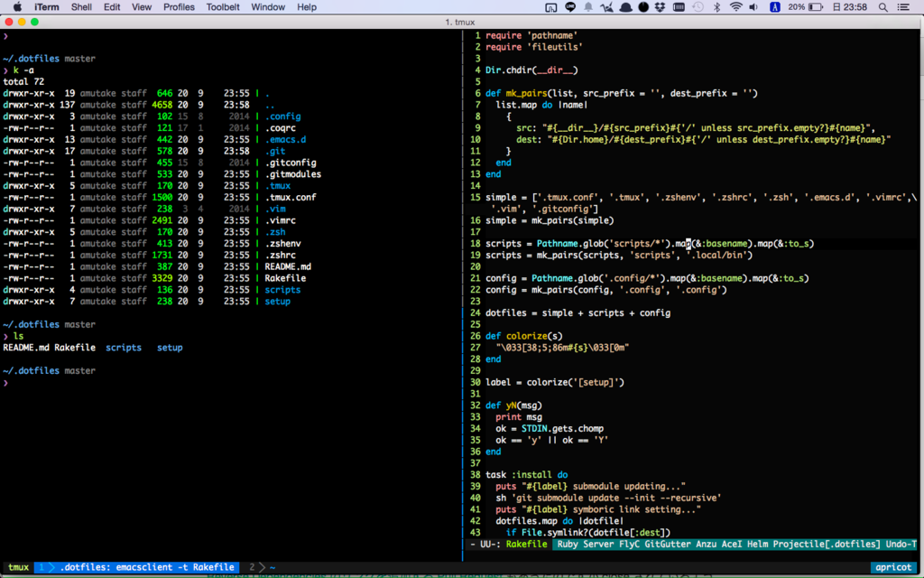Screen dimensions: 924x578
Task: Open the Shell menu
Action: click(x=81, y=7)
